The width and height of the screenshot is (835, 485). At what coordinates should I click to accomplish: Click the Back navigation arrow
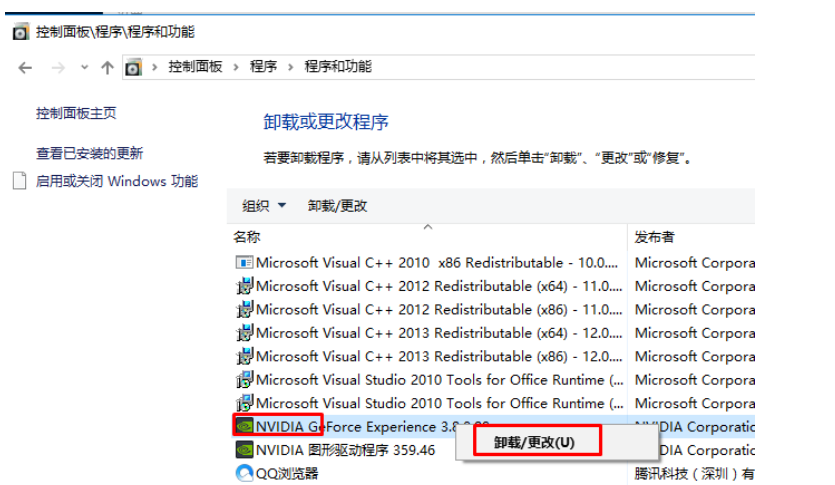25,68
